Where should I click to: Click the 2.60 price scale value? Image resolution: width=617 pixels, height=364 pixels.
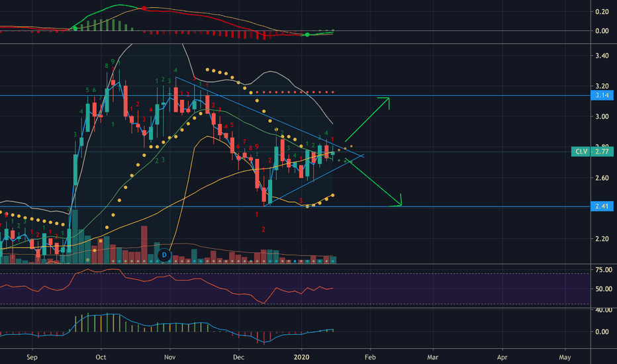click(x=602, y=178)
